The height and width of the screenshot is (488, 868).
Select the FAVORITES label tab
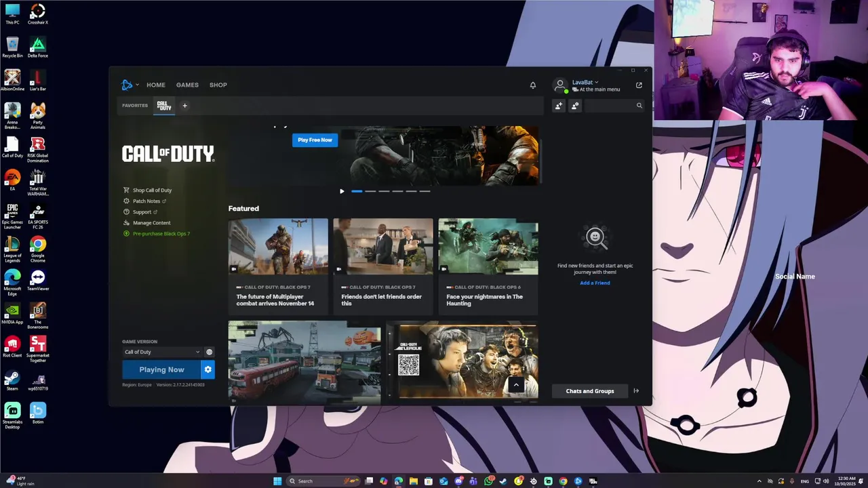click(135, 106)
